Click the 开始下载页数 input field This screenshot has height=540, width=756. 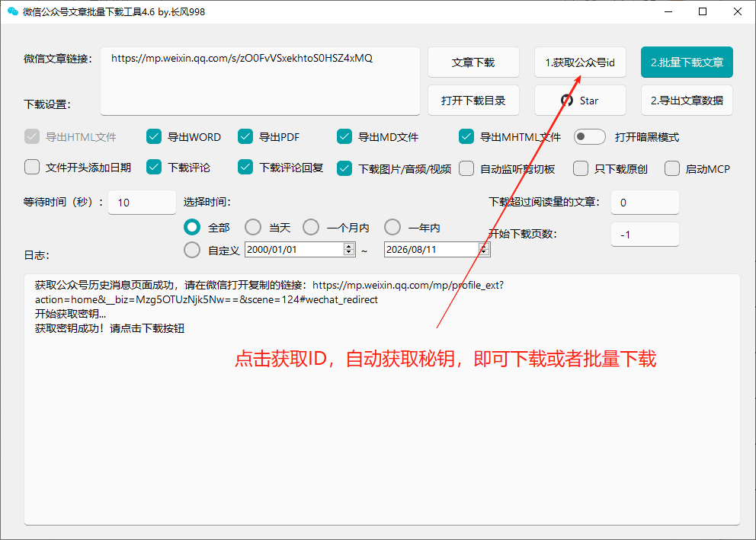point(645,234)
